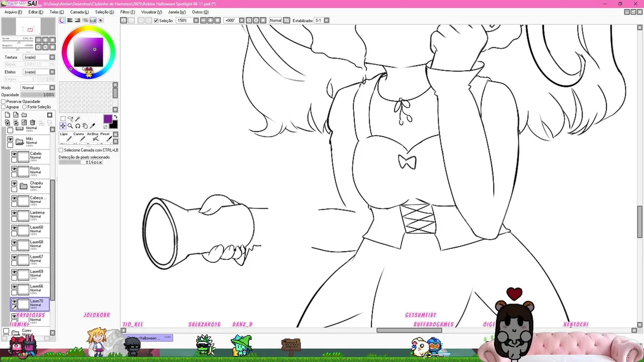This screenshot has height=362, width=644.
Task: Show the RGB slider panel
Action: (70, 21)
